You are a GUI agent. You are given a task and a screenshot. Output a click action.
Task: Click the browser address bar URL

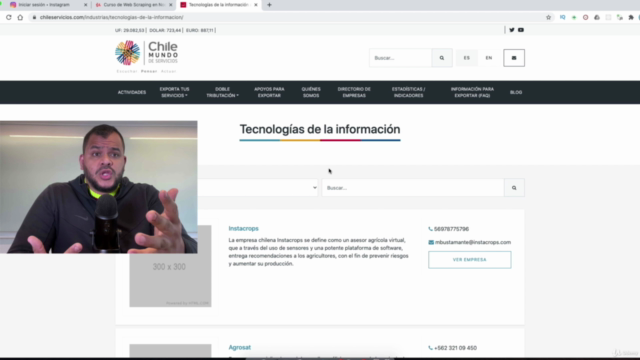111,17
